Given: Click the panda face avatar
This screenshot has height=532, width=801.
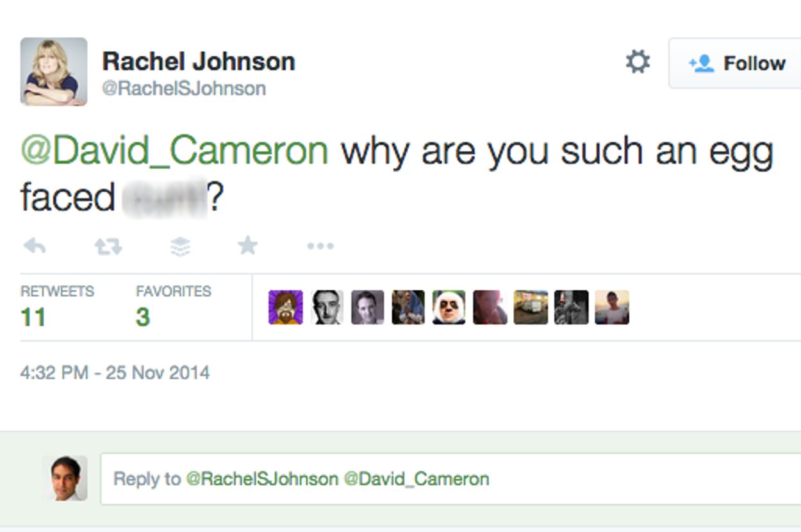Looking at the screenshot, I should tap(449, 308).
